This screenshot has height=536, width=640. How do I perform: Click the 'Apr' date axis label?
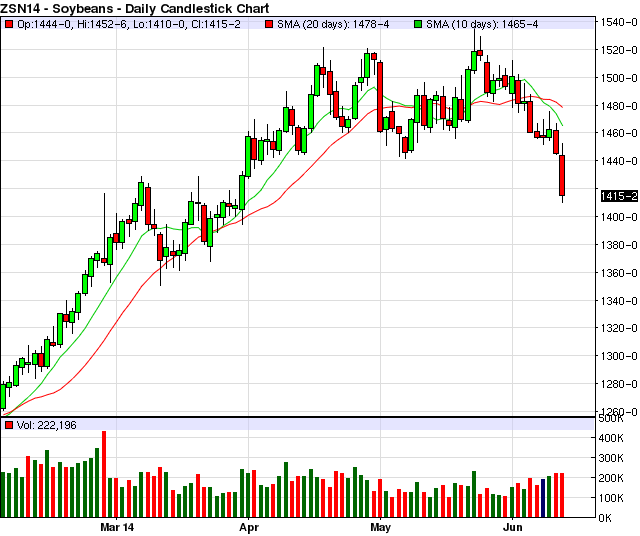click(x=249, y=527)
